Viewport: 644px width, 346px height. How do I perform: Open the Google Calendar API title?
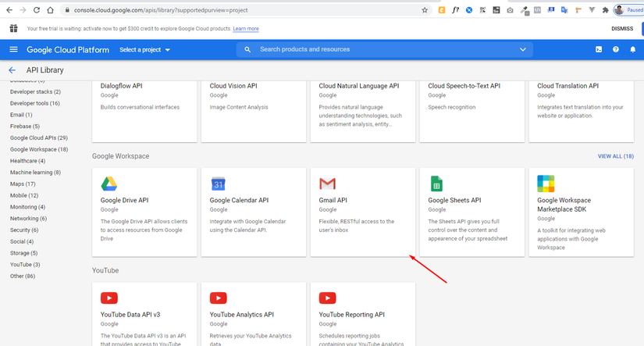(x=239, y=200)
